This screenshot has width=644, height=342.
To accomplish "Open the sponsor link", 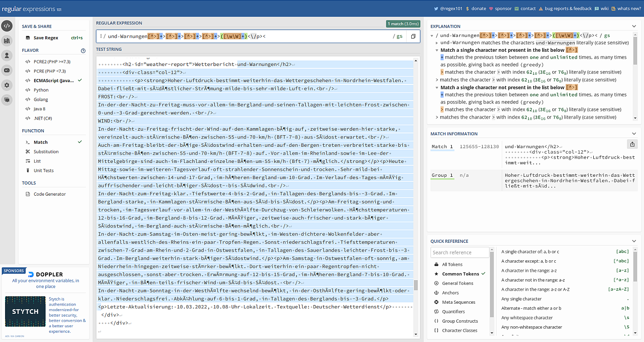I will [x=500, y=8].
